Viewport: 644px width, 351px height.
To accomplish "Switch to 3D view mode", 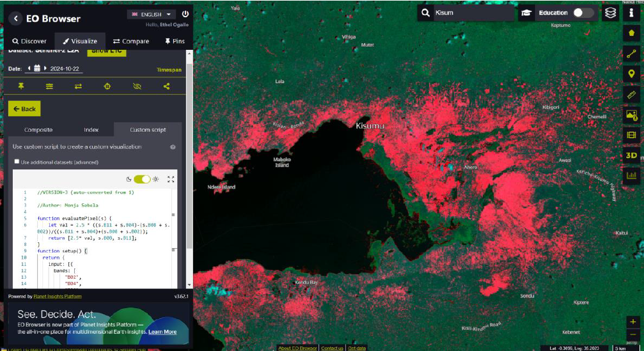I will (x=631, y=155).
